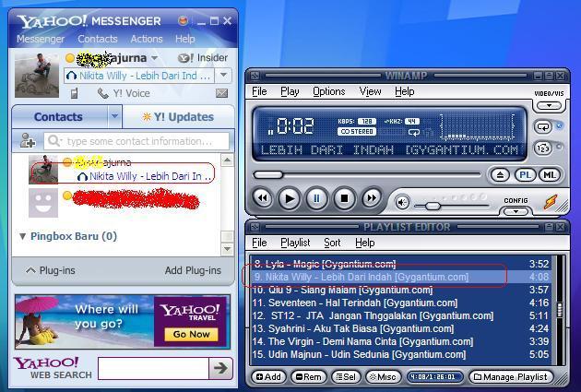Switch to Contacts tab
The image size is (581, 392).
(58, 117)
